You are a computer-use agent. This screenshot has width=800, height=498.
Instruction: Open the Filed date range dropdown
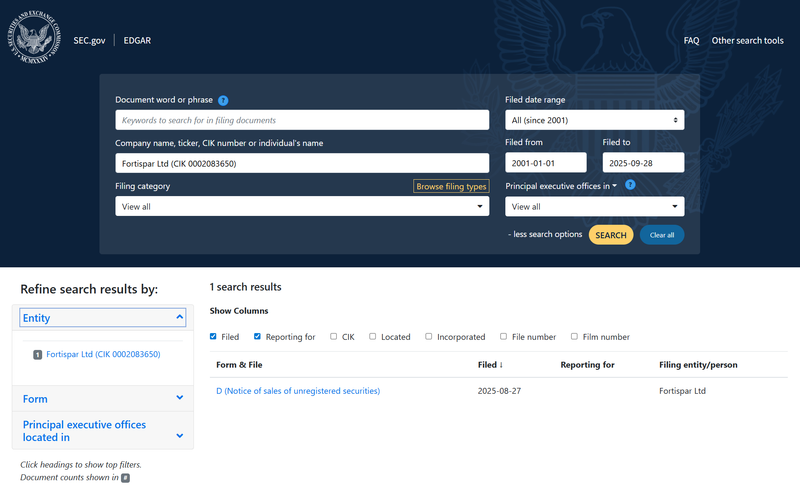coord(594,120)
